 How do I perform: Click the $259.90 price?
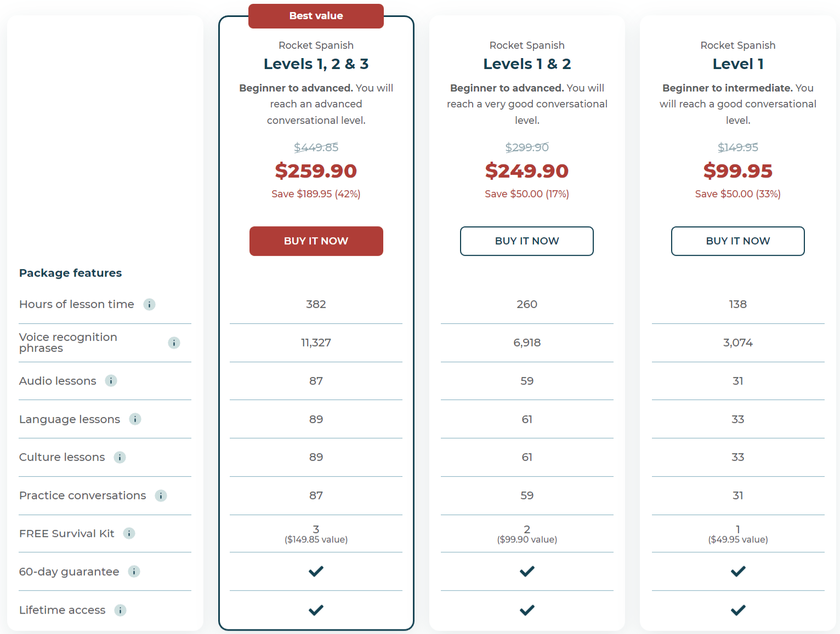point(316,171)
